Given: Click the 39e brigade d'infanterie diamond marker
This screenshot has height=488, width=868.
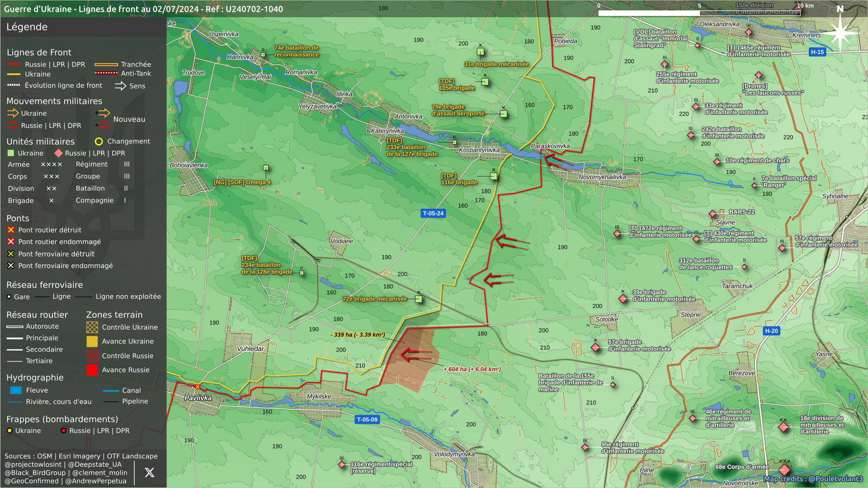Looking at the screenshot, I should click(x=623, y=299).
